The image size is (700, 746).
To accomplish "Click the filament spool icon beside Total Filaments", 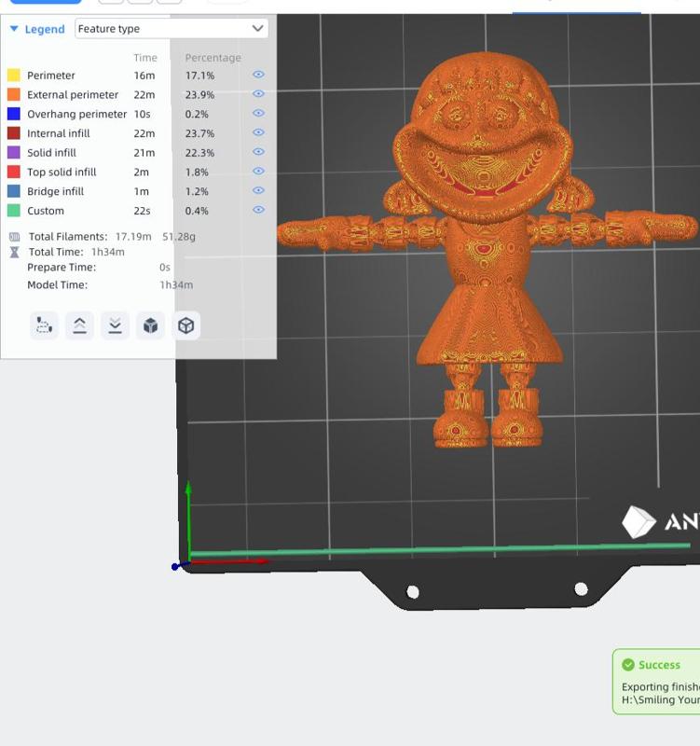I will (14, 237).
